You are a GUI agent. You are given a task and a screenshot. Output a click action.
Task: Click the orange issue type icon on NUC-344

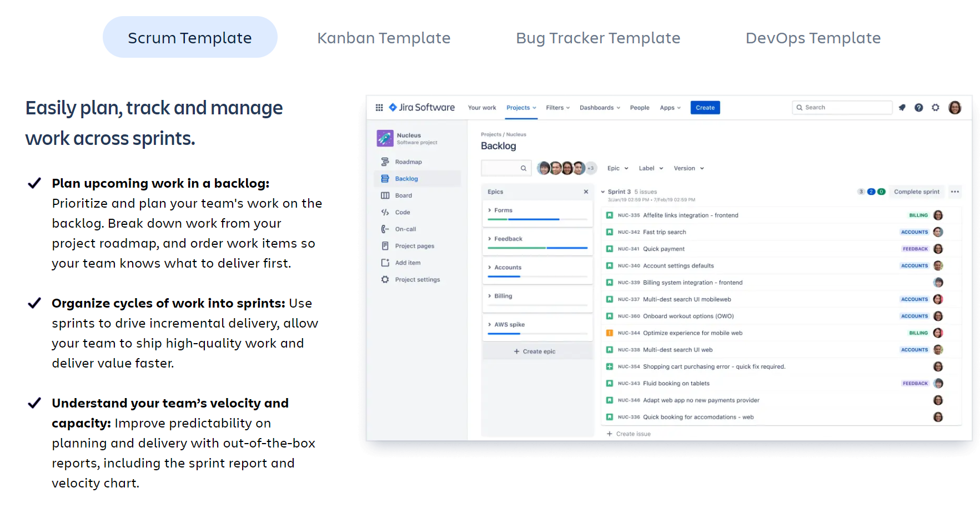609,333
